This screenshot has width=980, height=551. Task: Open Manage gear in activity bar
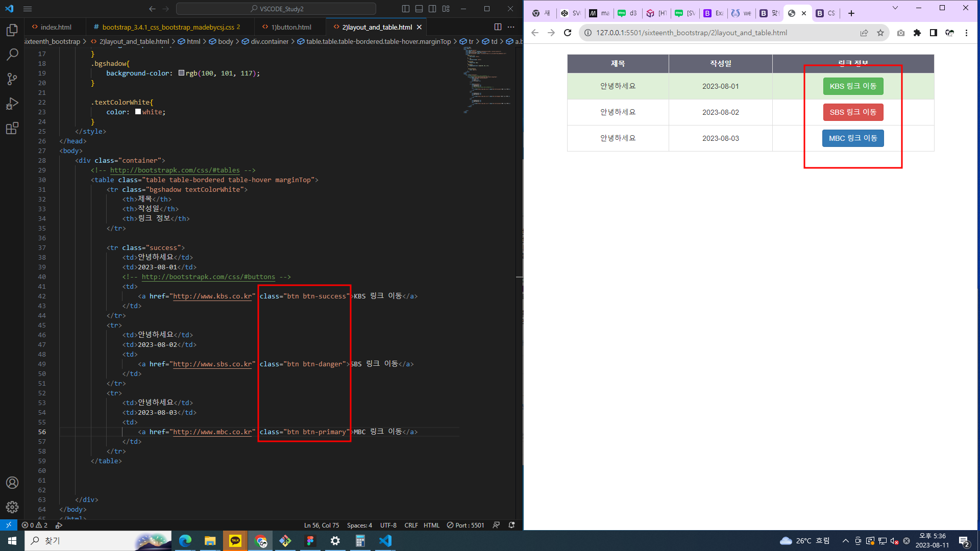[x=12, y=507]
